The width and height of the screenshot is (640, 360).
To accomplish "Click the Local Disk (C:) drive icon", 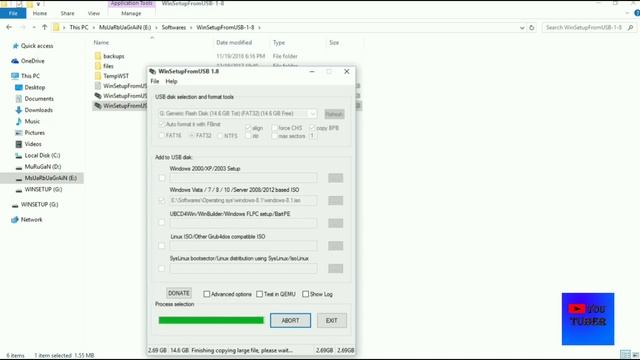I will coord(18,156).
